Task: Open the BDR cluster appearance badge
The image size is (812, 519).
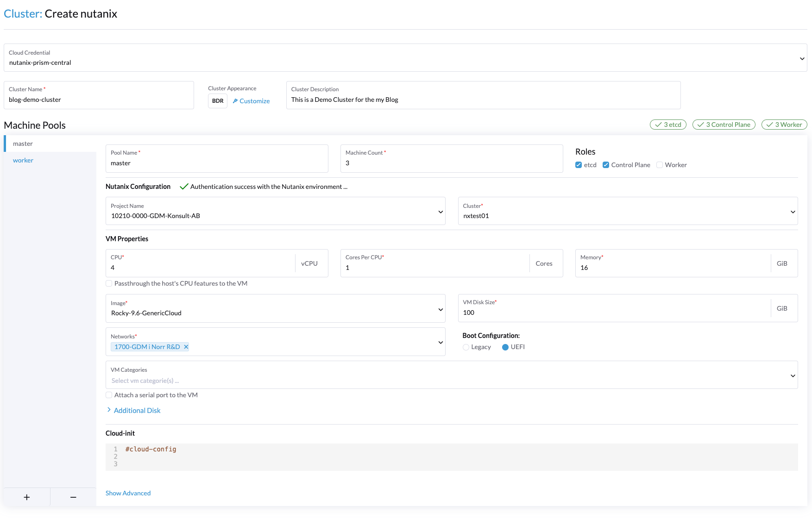Action: (218, 101)
